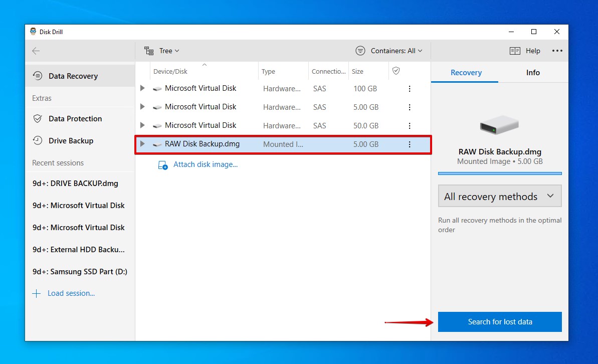Open options for 5.00 GB virtual disk row
This screenshot has width=598, height=364.
[410, 107]
